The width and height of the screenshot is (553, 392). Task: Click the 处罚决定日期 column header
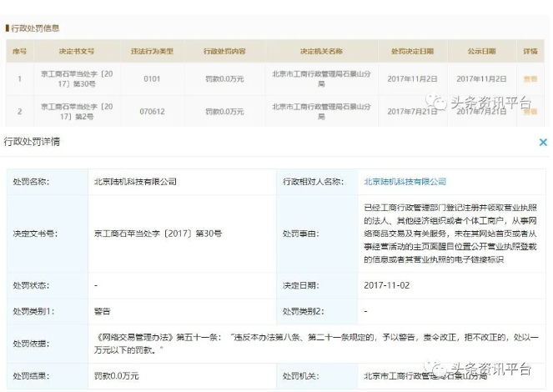tap(412, 51)
